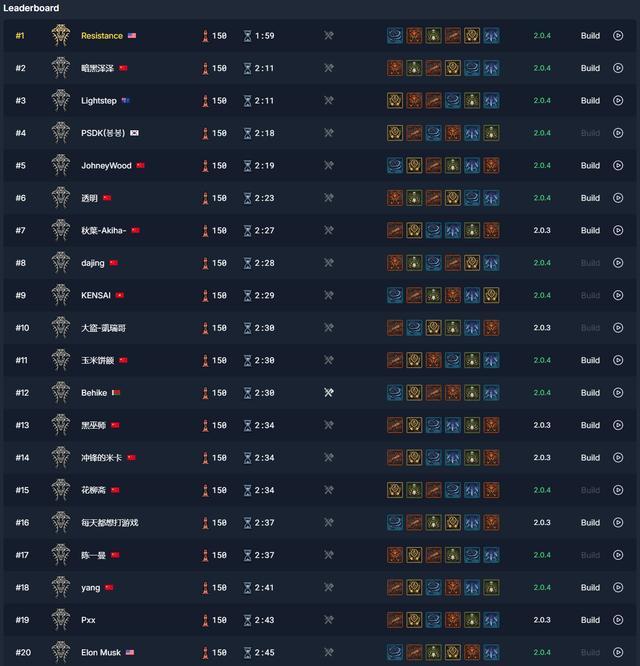Click the Leaderboard heading
Viewport: 640px width, 666px height.
pos(31,8)
